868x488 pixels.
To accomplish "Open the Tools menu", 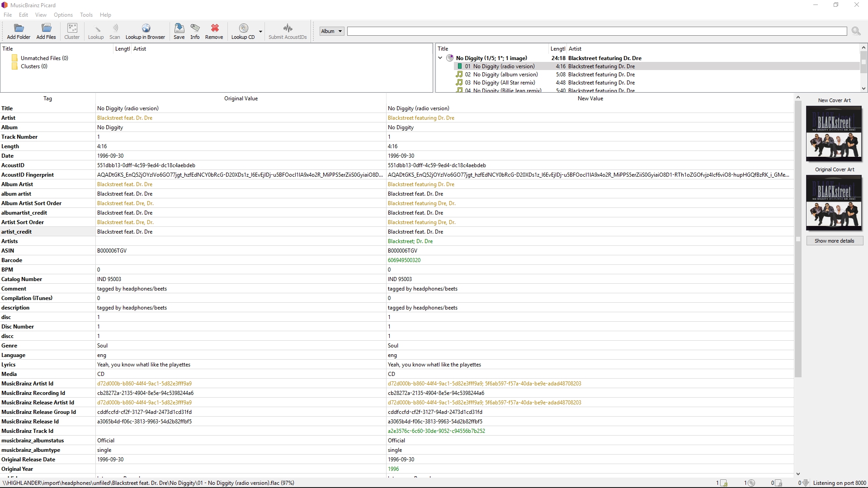I will click(x=86, y=15).
